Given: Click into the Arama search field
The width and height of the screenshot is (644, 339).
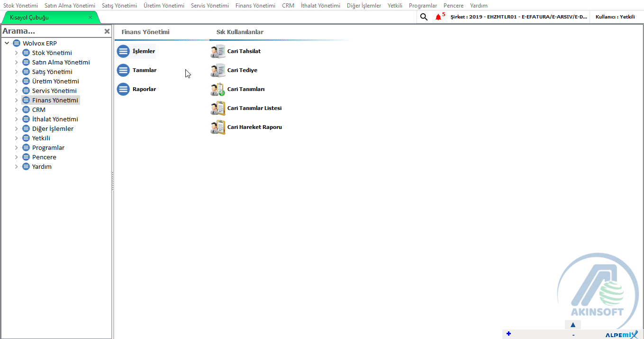Looking at the screenshot, I should click(x=51, y=31).
